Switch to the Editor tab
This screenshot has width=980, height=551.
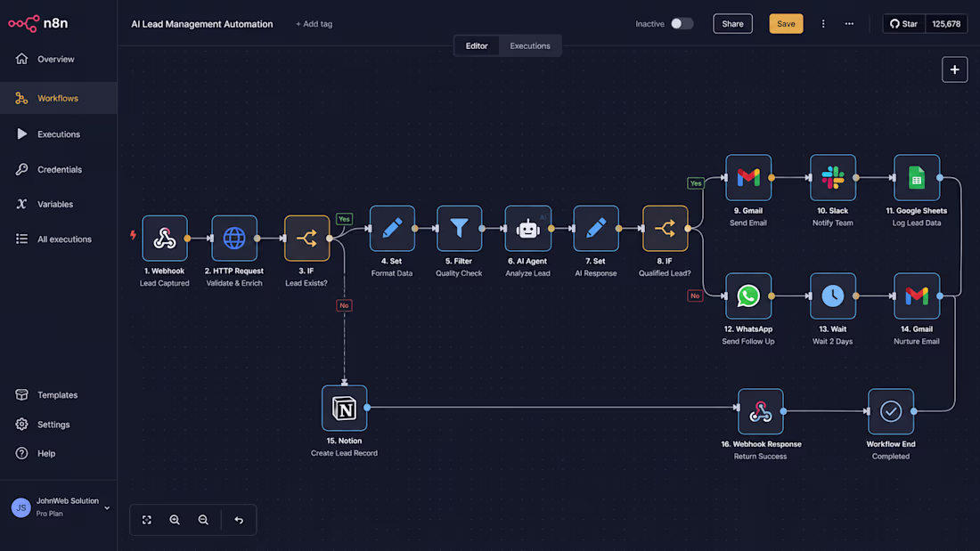[477, 45]
